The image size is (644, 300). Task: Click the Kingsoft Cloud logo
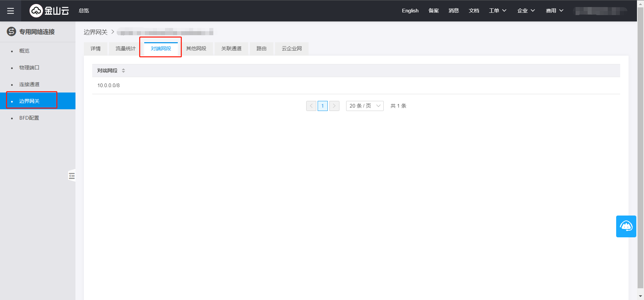click(49, 11)
